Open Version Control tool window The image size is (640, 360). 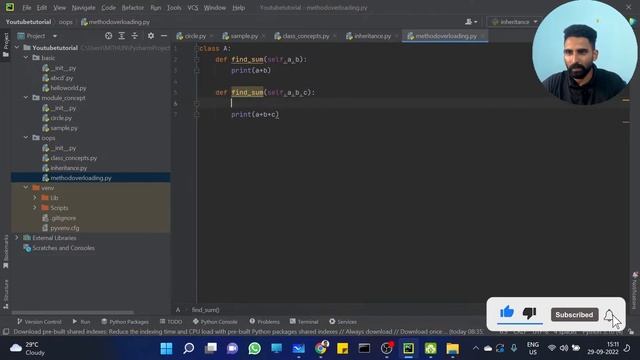point(39,322)
